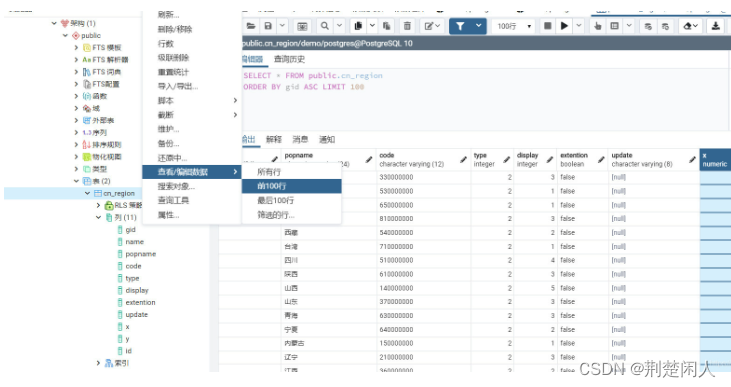Click the download CSV icon
Image resolution: width=731 pixels, height=387 pixels.
pos(715,26)
